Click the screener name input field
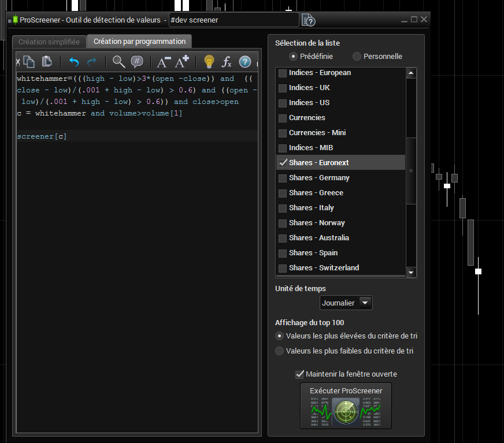The image size is (504, 443). (x=234, y=20)
